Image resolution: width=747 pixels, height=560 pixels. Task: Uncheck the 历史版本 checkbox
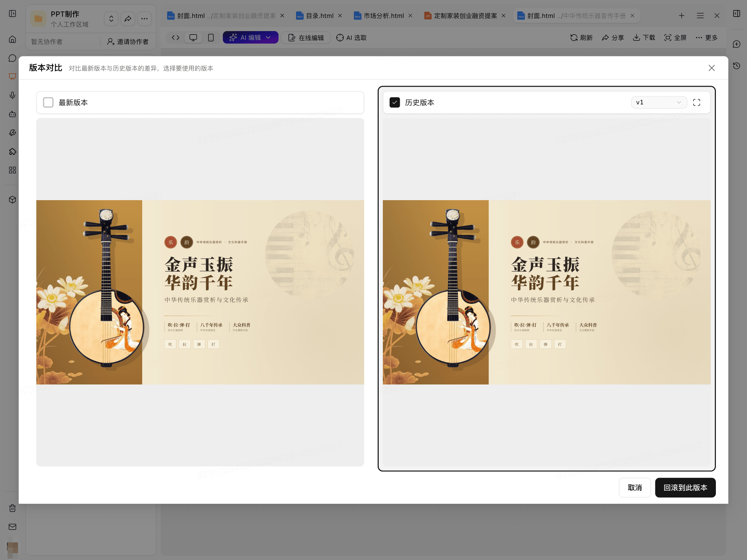395,102
